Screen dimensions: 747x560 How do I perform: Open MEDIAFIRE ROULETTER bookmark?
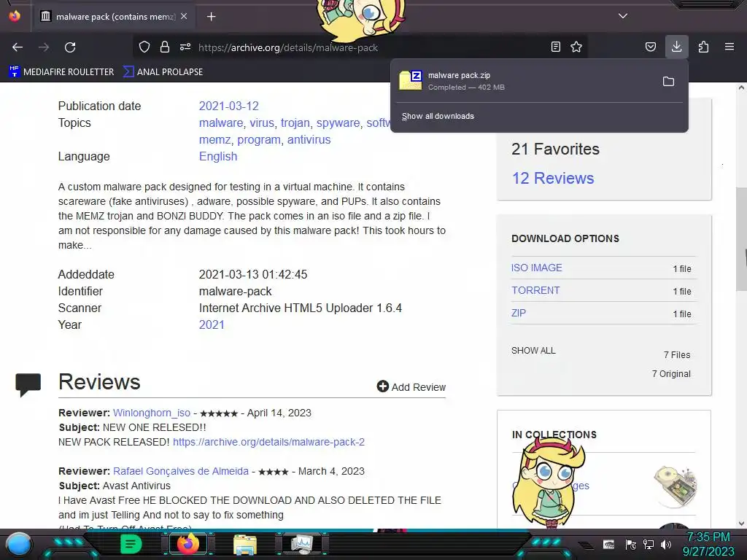pyautogui.click(x=61, y=72)
